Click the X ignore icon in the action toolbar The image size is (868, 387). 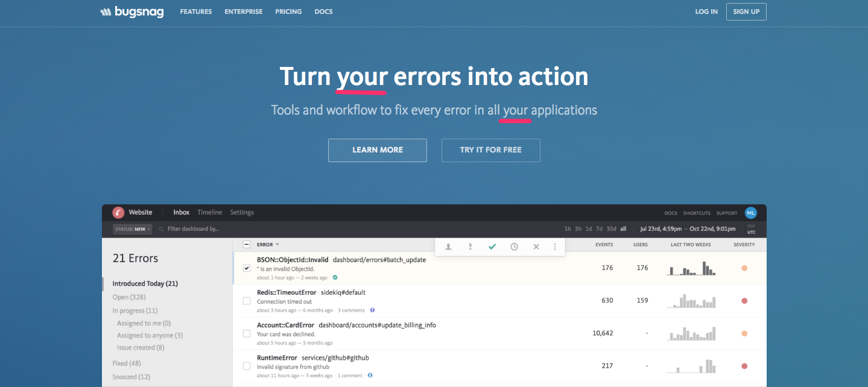[x=536, y=247]
